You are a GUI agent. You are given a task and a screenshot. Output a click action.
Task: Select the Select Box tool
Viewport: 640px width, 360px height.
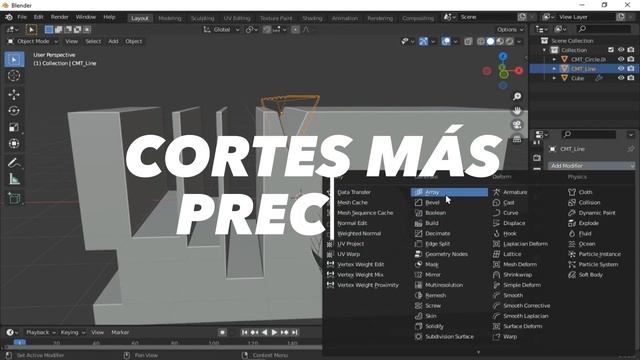tap(14, 60)
